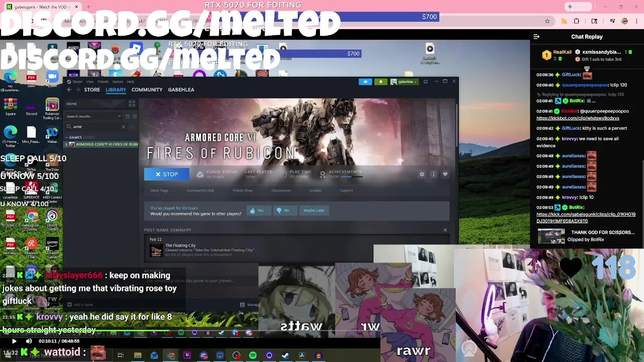Collapse the GAMES category in Steam sidebar
Image resolution: width=644 pixels, height=362 pixels.
click(x=66, y=137)
